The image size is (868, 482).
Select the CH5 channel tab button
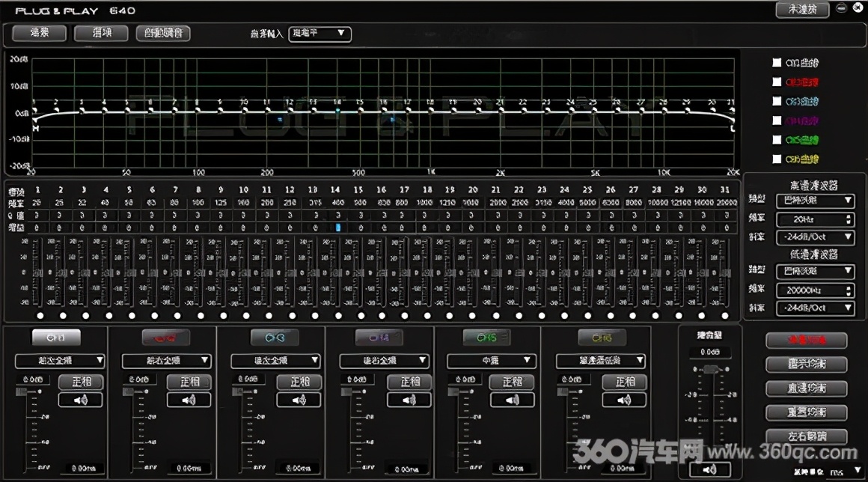[x=486, y=337]
